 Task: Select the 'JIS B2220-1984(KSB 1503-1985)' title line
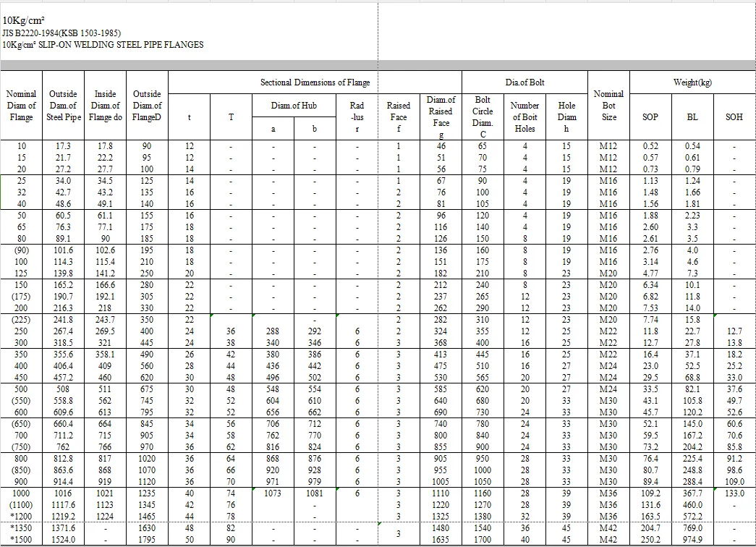61,33
